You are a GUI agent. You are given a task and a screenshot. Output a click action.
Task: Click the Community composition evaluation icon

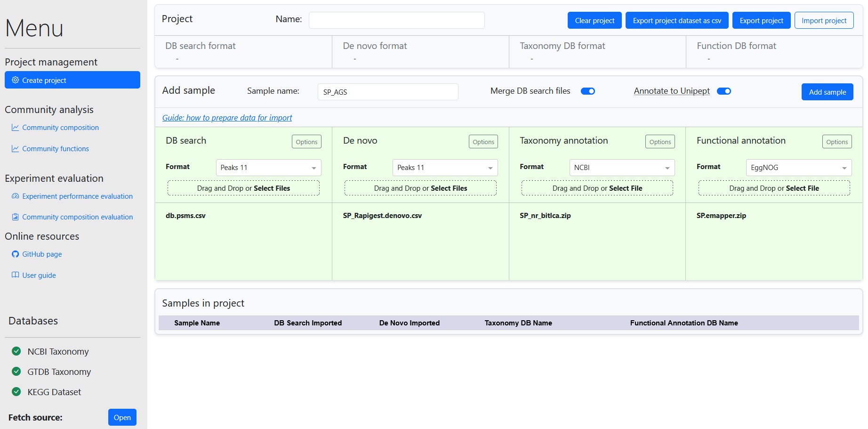pyautogui.click(x=15, y=217)
